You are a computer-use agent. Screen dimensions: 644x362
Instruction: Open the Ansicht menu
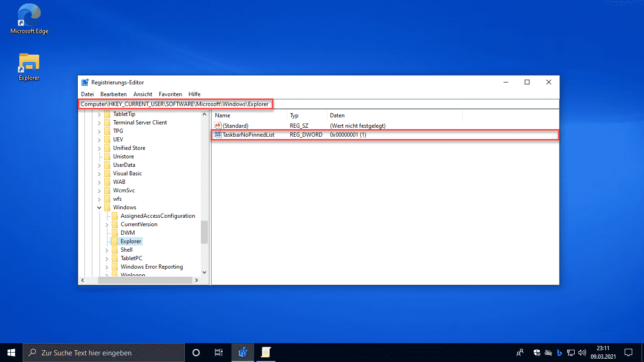pyautogui.click(x=143, y=94)
